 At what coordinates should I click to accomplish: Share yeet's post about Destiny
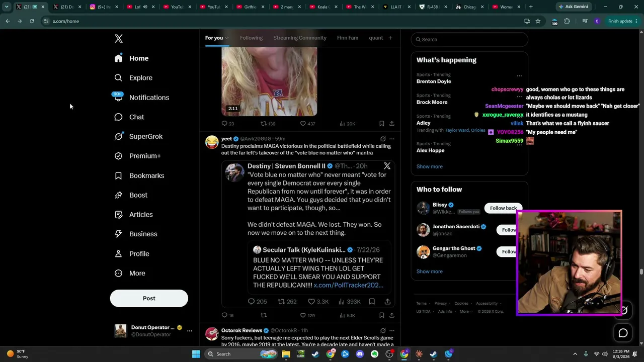point(392,315)
